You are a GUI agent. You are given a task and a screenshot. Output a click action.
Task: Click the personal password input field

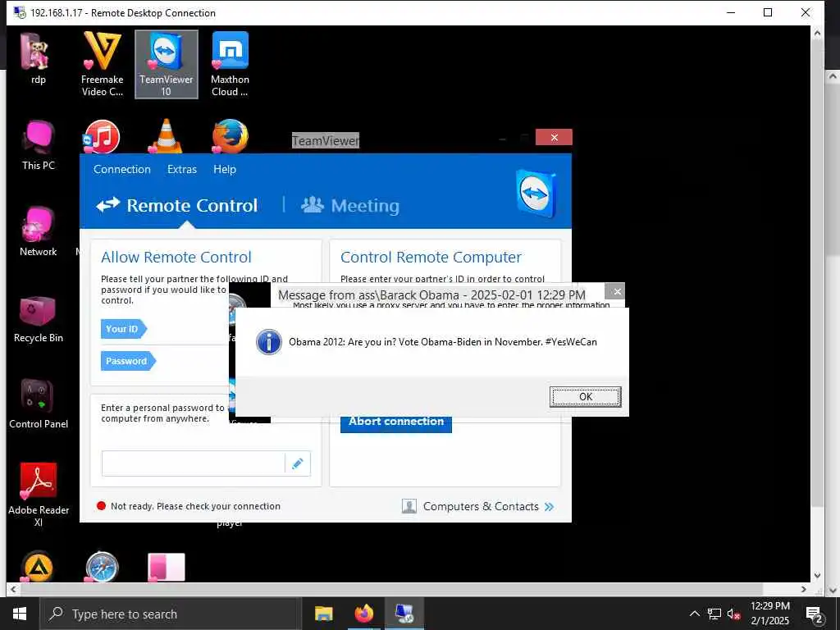(x=194, y=463)
